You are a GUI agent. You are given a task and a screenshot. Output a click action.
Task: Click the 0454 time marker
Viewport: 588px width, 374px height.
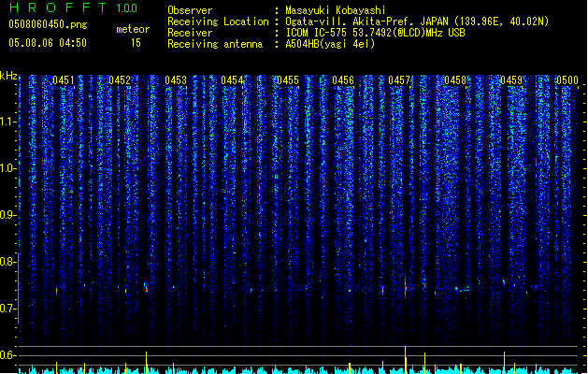232,80
